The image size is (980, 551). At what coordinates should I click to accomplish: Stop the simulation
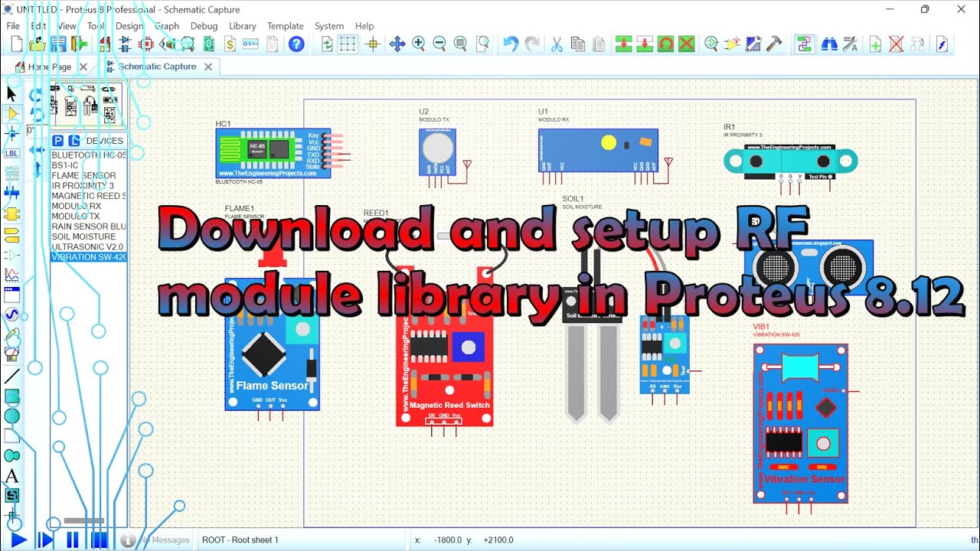click(x=99, y=540)
